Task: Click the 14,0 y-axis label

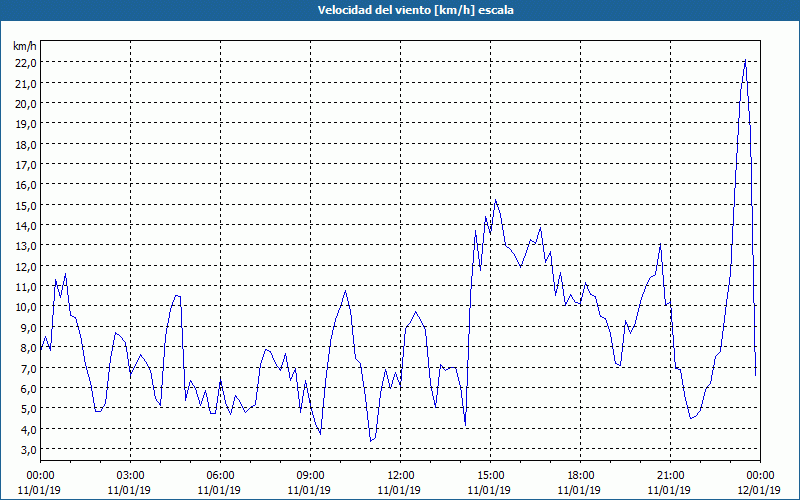Action: point(26,226)
